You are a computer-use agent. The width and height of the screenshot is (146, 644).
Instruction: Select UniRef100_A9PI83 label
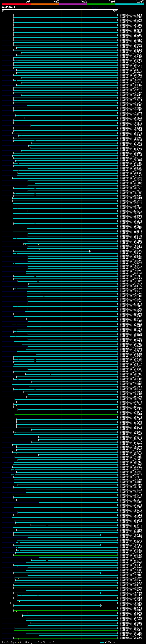tap(131, 32)
